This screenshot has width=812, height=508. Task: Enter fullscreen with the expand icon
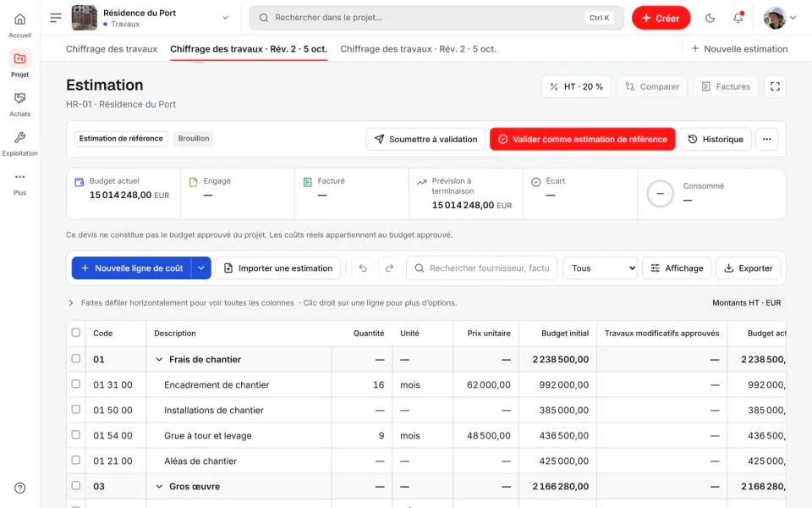point(775,86)
